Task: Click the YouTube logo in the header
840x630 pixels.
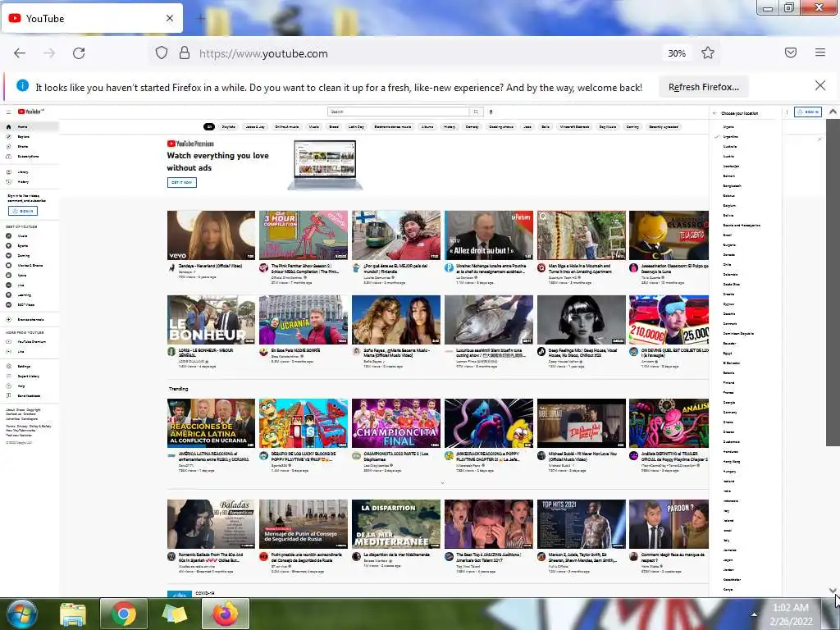Action: tap(30, 112)
